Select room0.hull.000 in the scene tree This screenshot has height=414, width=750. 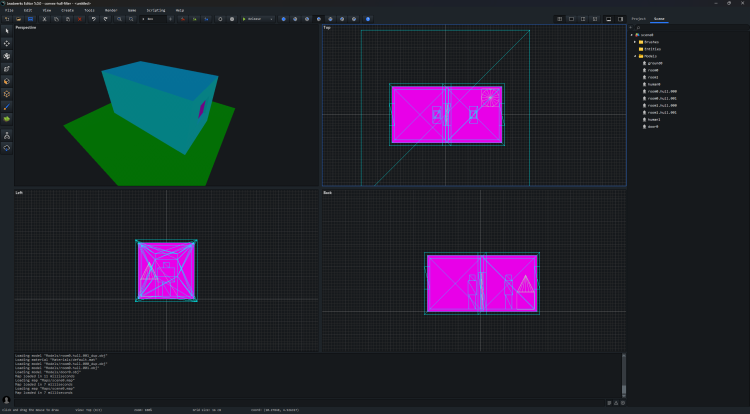[662, 91]
